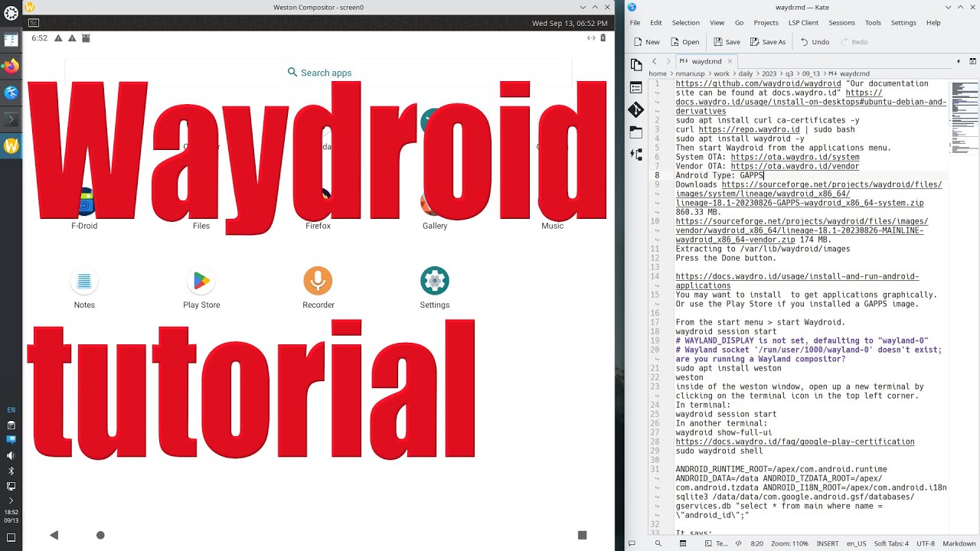
Task: Launch the Recorder app in Waydroid
Action: (x=318, y=288)
